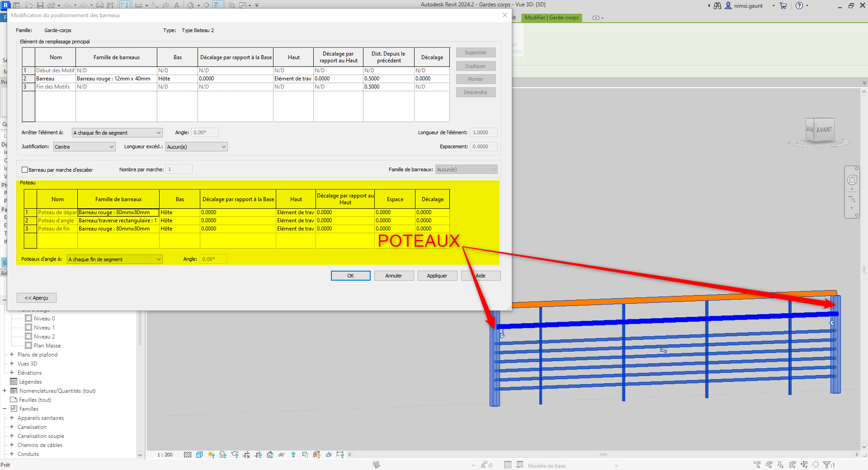
Task: Open default 3D view house icon
Action: click(190, 5)
